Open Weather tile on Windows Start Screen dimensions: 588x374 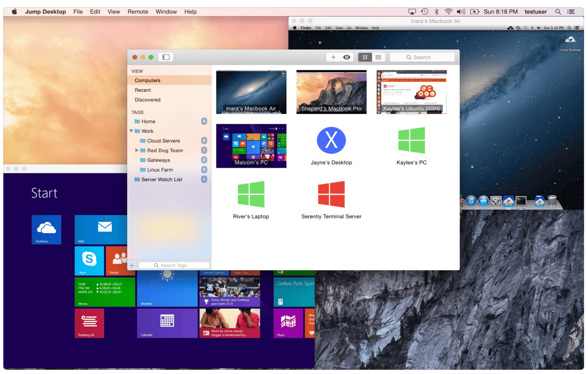coord(167,288)
